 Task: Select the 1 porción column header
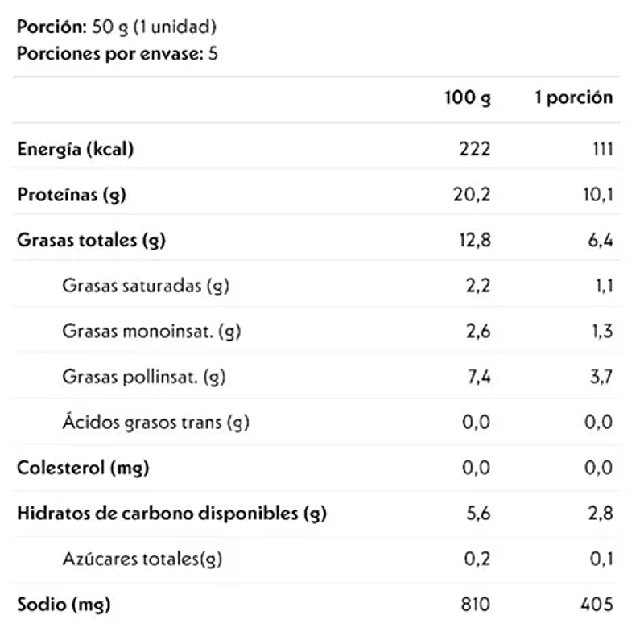tap(574, 98)
